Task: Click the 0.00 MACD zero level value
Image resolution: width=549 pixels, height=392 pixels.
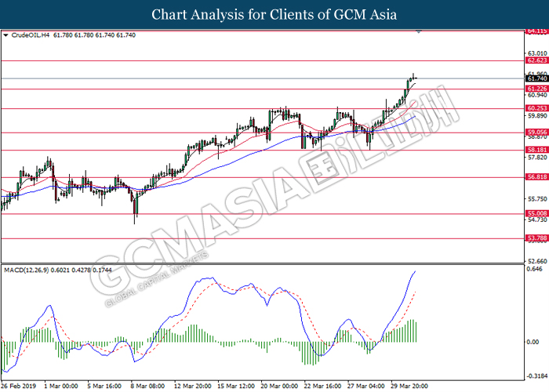Action: point(533,342)
